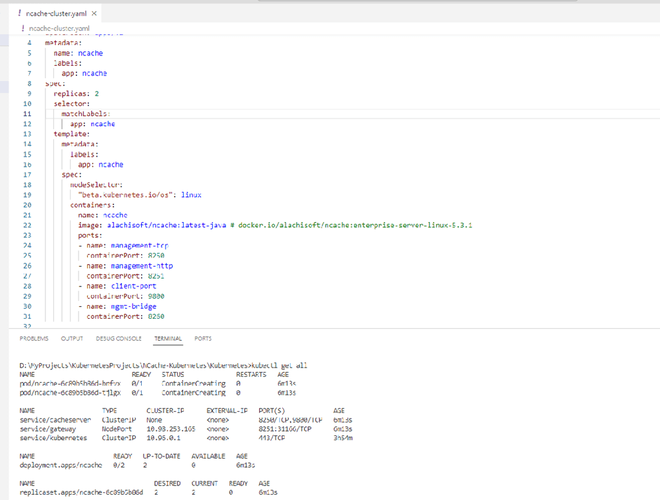Click the 'containerPort: 9800' line

pyautogui.click(x=125, y=296)
